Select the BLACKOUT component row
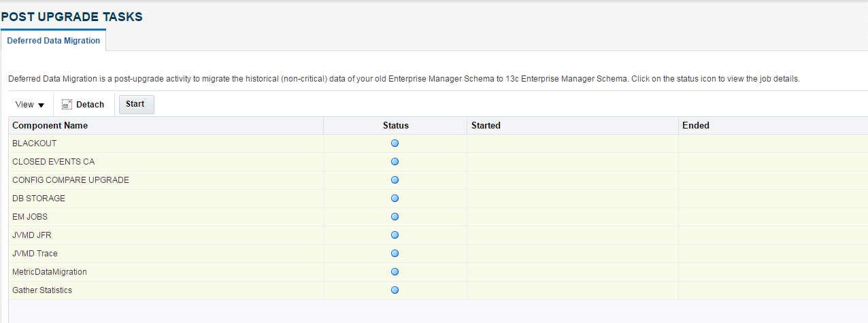This screenshot has height=323, width=868. [35, 143]
